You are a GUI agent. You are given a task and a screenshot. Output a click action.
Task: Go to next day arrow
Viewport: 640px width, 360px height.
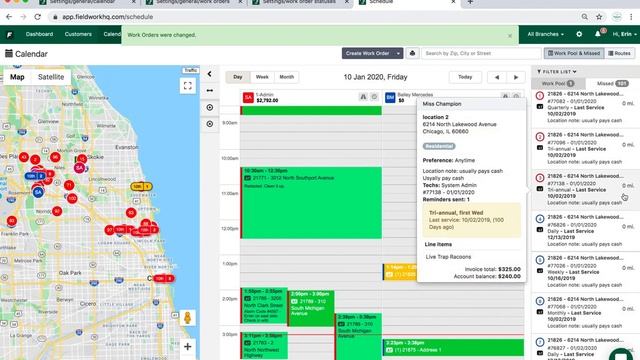pos(516,77)
